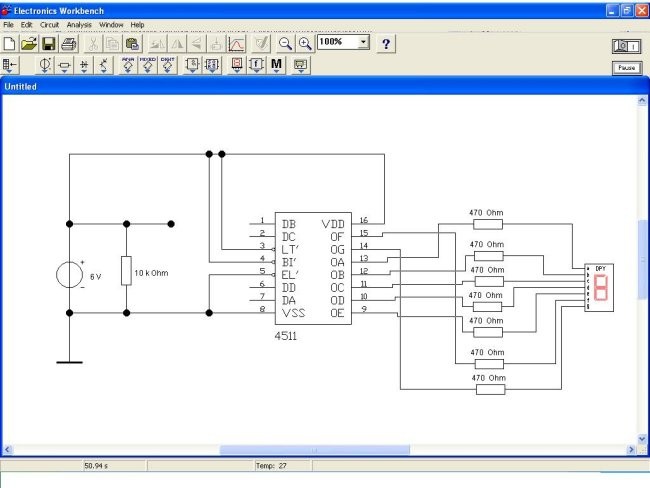
Task: Click the zoom in magnifier
Action: [x=305, y=44]
